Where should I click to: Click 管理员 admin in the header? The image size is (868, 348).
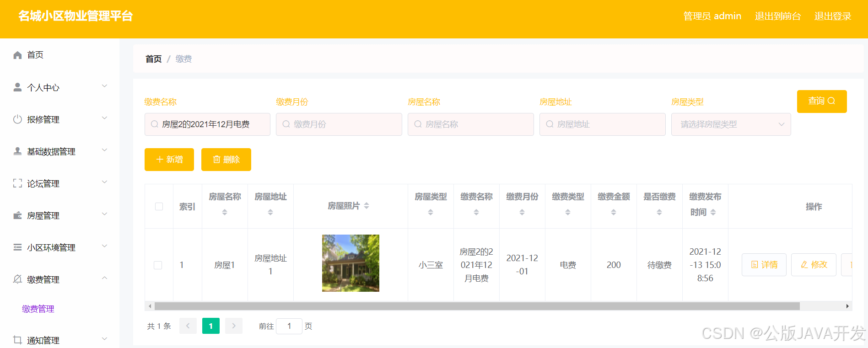point(712,16)
